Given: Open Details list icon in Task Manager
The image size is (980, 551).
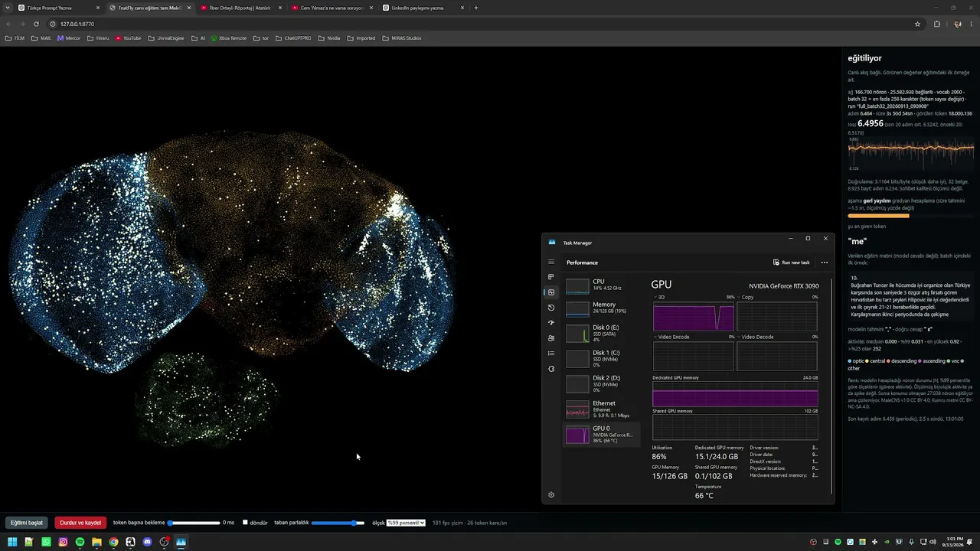Looking at the screenshot, I should point(551,354).
